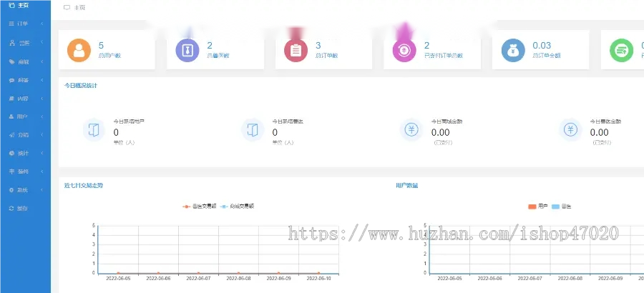Click the number 2 on 已支付订单总数 card
Image resolution: width=644 pixels, height=293 pixels.
coord(426,46)
